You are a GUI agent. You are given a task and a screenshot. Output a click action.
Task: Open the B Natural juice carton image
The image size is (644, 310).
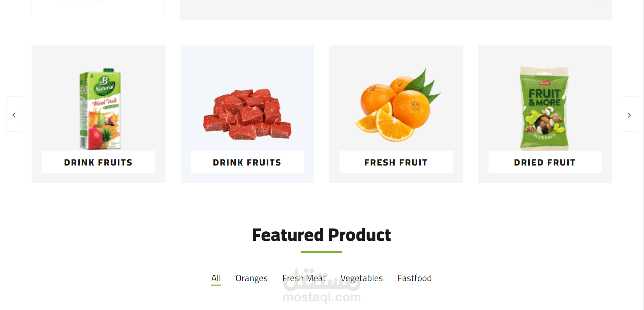click(x=100, y=109)
